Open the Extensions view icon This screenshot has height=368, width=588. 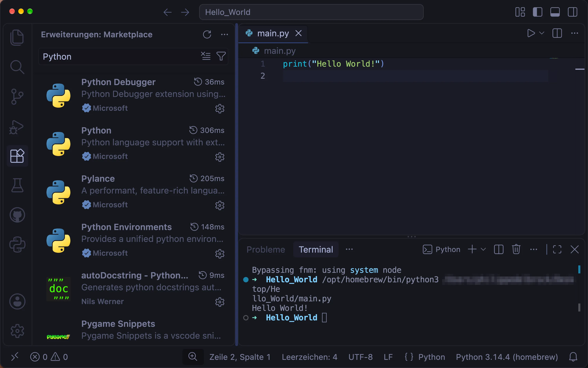pos(17,156)
